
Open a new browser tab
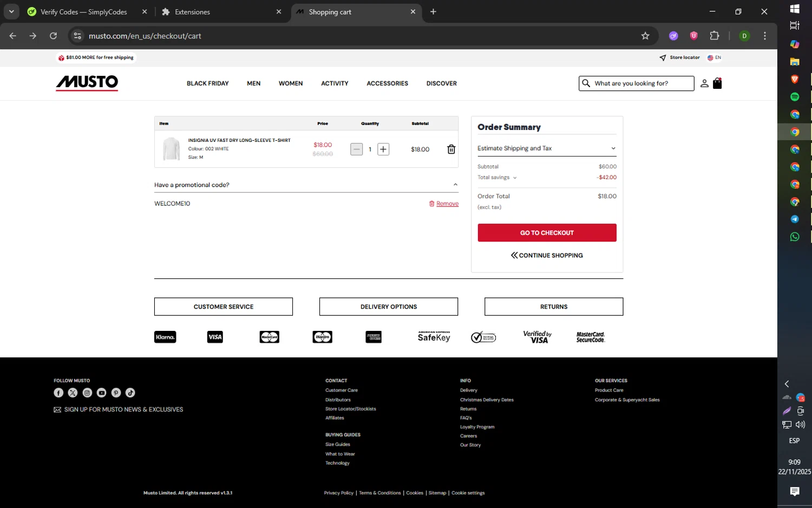point(433,12)
